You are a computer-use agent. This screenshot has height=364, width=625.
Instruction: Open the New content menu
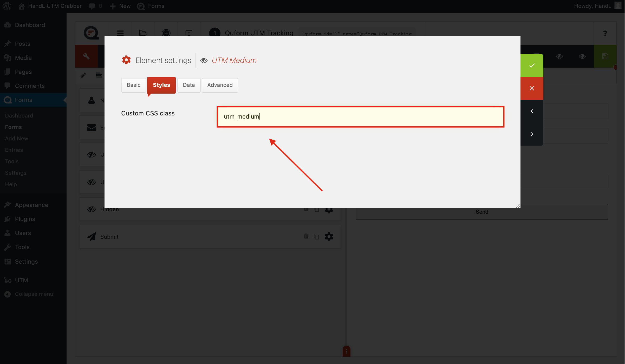[120, 6]
